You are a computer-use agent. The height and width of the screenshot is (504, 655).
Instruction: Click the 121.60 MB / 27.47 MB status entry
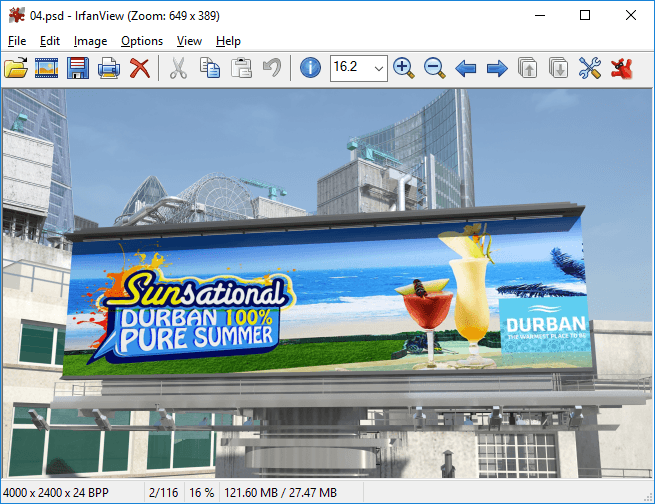280,493
